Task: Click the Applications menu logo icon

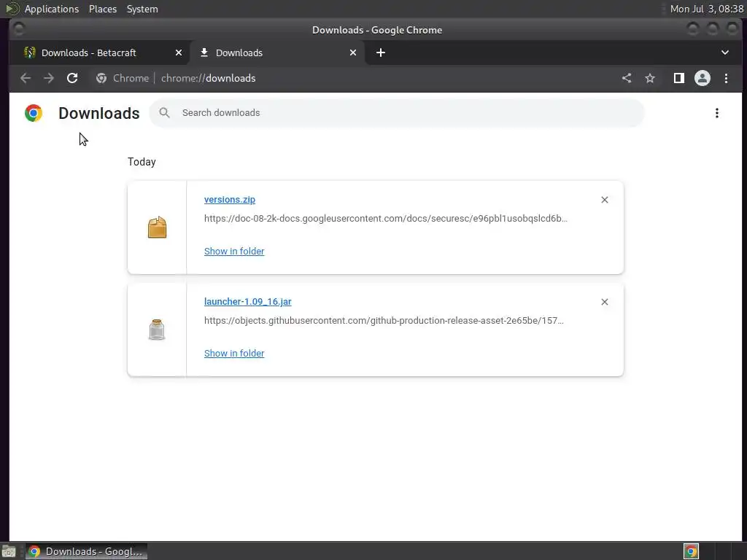Action: [x=12, y=9]
